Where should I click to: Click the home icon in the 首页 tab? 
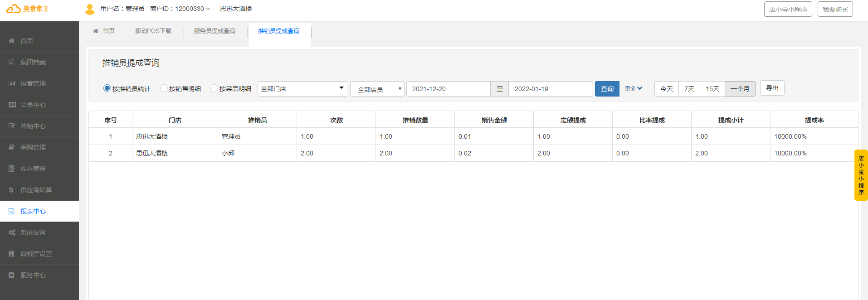[x=96, y=31]
